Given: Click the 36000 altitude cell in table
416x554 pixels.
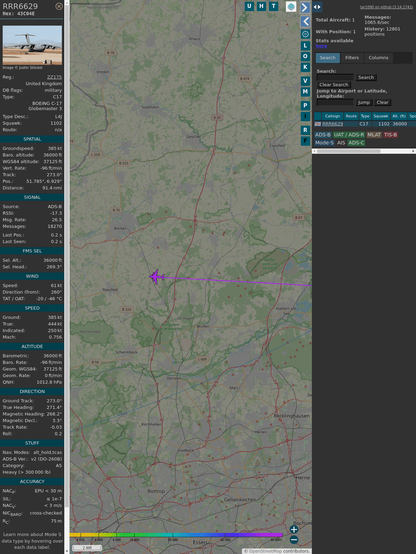Looking at the screenshot, I should click(399, 124).
